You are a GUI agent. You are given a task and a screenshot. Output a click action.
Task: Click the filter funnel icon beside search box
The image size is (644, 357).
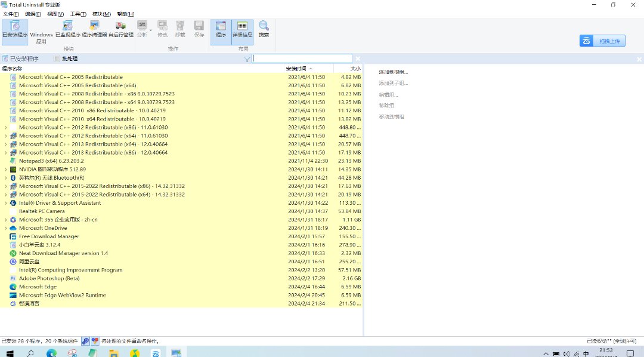click(x=247, y=59)
